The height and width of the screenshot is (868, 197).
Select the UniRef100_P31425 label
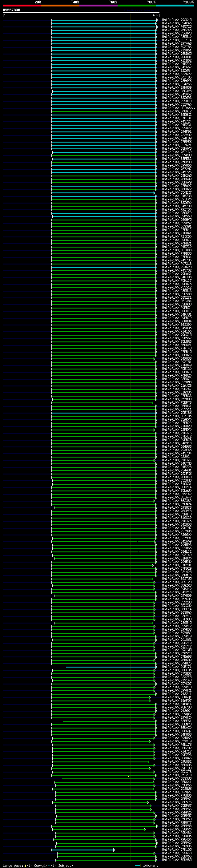177,572
